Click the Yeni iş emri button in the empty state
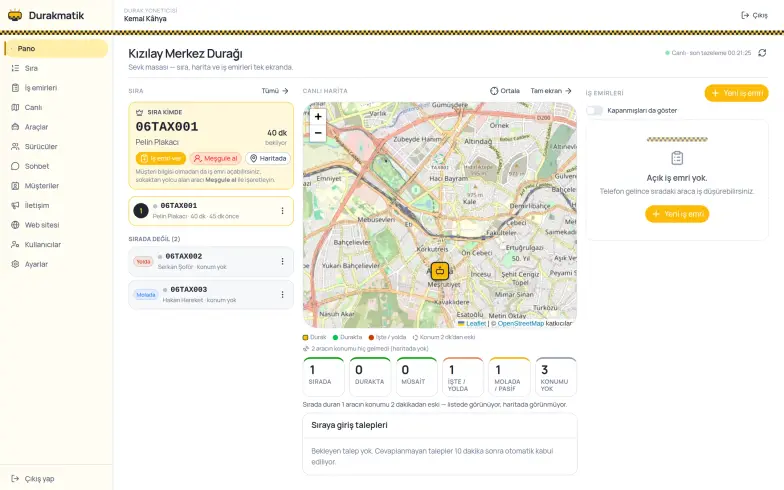This screenshot has height=490, width=784. coord(677,214)
